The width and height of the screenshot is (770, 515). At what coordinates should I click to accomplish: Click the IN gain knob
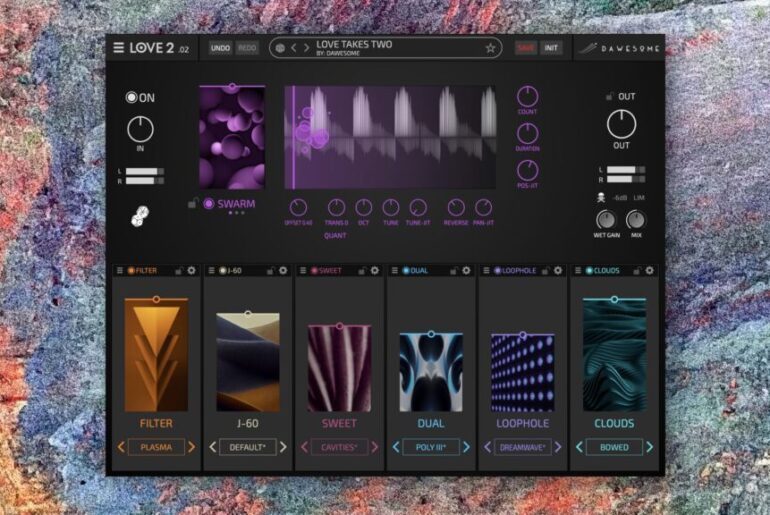[x=140, y=129]
